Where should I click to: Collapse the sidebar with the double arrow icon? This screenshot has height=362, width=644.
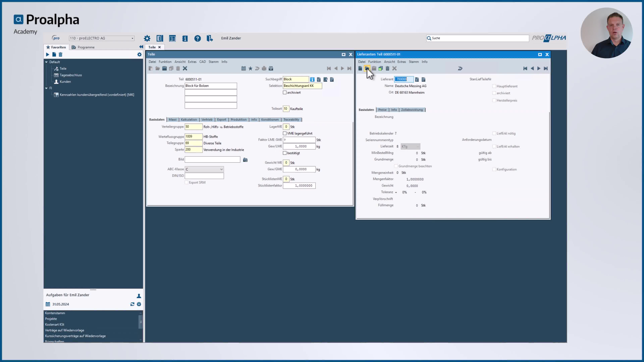141,47
